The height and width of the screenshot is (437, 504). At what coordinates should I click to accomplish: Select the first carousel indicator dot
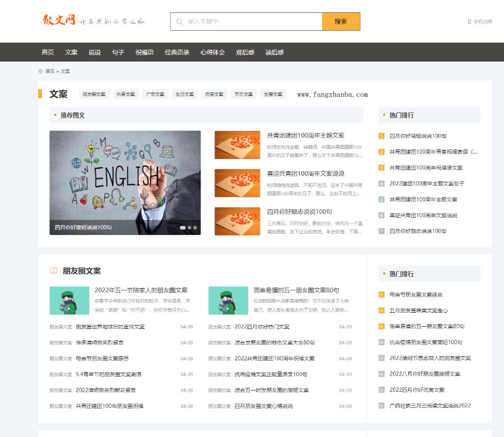[x=183, y=228]
